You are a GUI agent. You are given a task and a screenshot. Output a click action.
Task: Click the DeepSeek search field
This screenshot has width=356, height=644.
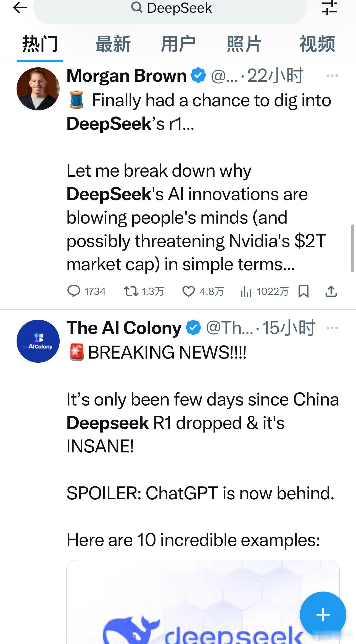click(x=170, y=8)
